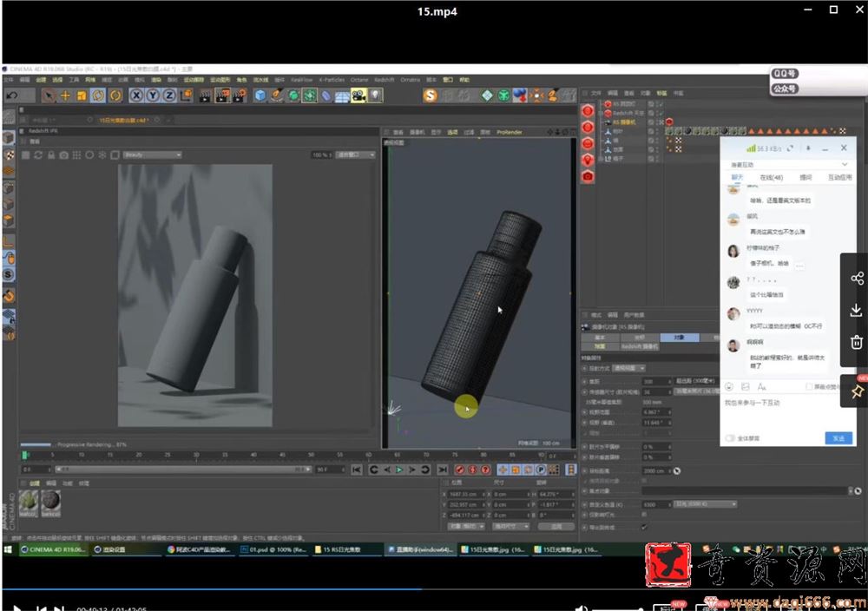The height and width of the screenshot is (611, 868).
Task: Switch to the highlighted object attribute tab
Action: (680, 338)
